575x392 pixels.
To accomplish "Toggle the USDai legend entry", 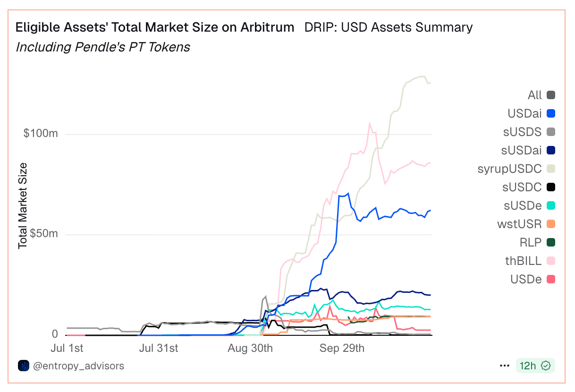I will [x=531, y=113].
